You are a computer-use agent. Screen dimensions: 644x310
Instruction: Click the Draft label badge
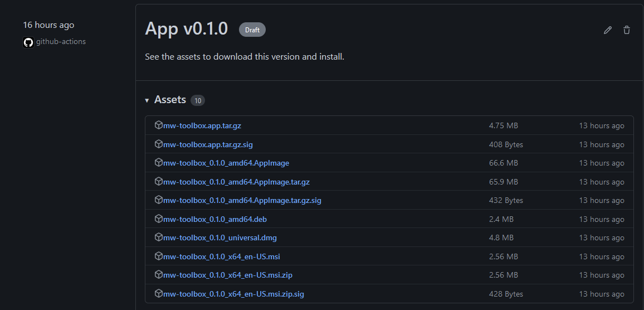[x=252, y=30]
